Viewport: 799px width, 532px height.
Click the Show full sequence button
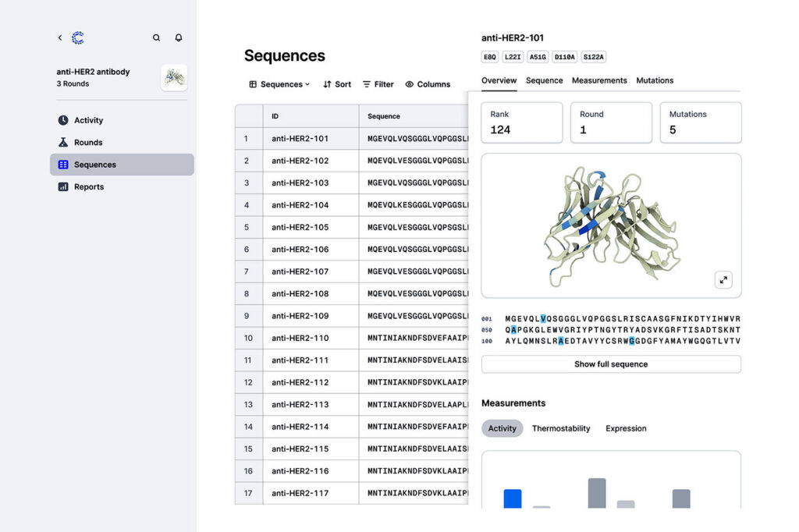[611, 364]
